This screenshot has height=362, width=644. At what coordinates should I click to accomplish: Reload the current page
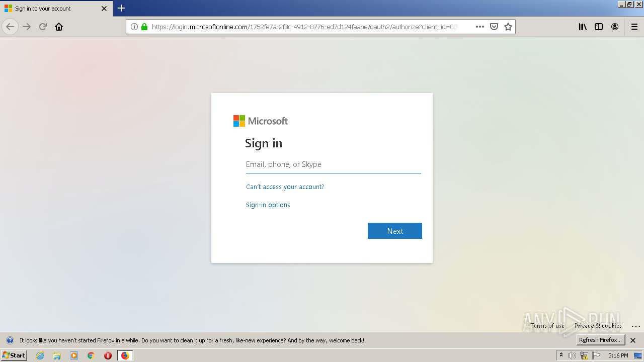click(x=43, y=27)
